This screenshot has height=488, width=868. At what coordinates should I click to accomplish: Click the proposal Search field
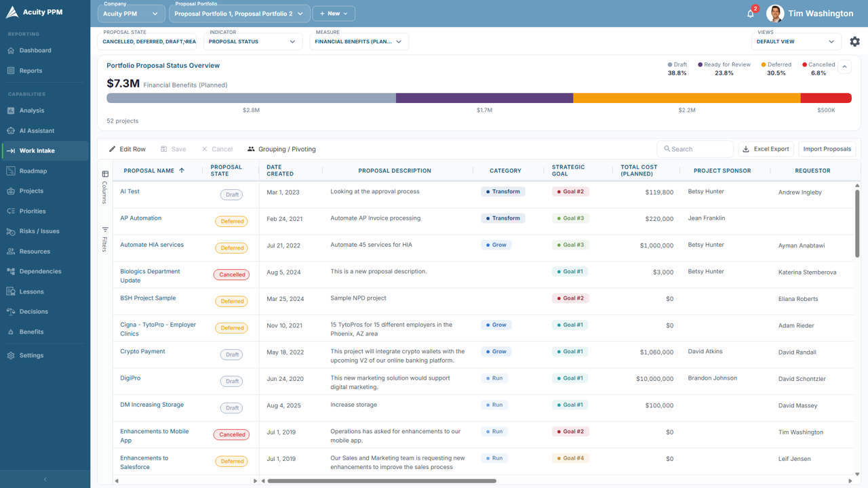pos(695,149)
